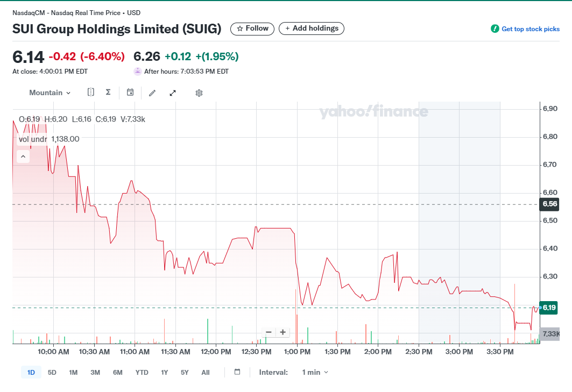Click the 6.56 previous close price label
The image size is (572, 392).
tap(549, 204)
